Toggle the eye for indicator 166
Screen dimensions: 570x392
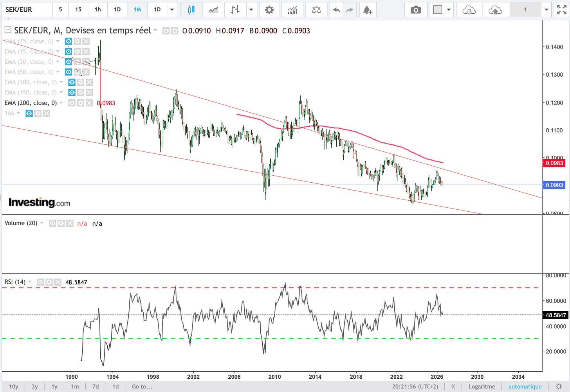pos(29,113)
